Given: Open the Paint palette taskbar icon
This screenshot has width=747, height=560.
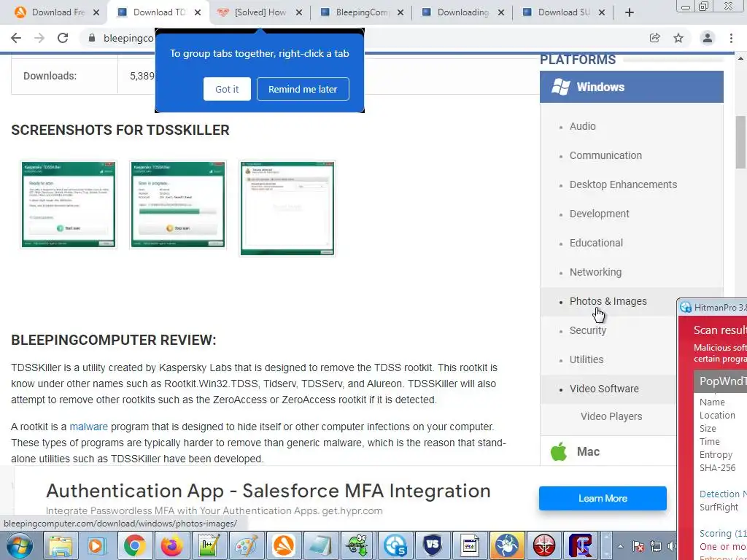Looking at the screenshot, I should [x=247, y=545].
